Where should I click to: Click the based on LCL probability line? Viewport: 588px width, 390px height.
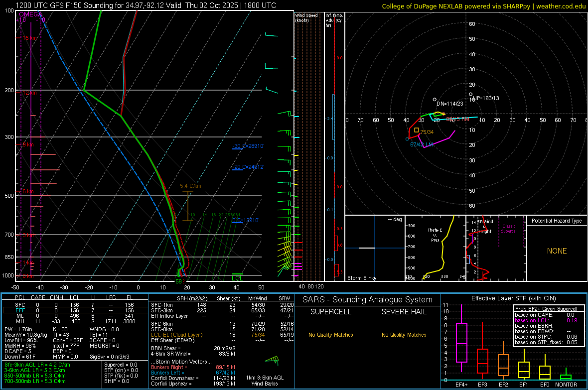[x=546, y=320]
